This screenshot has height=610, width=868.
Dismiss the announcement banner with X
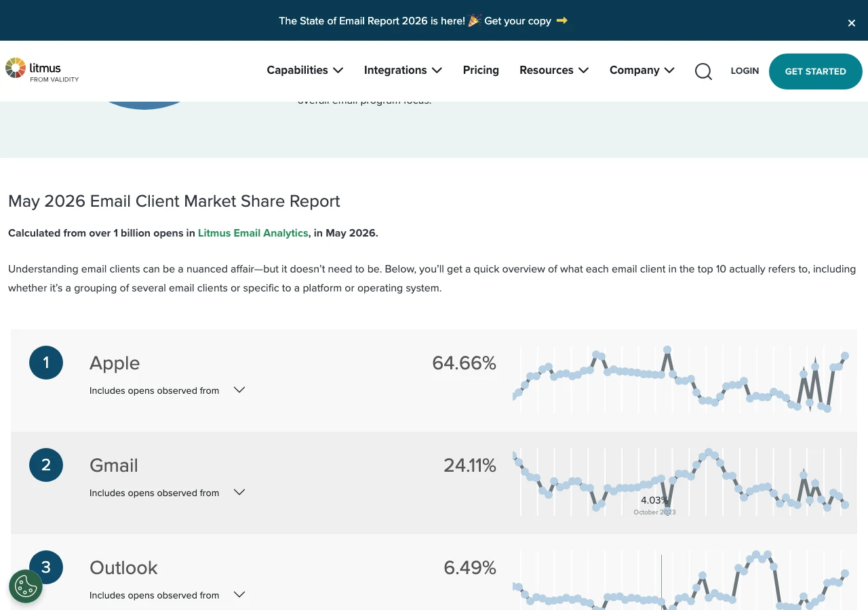click(852, 23)
